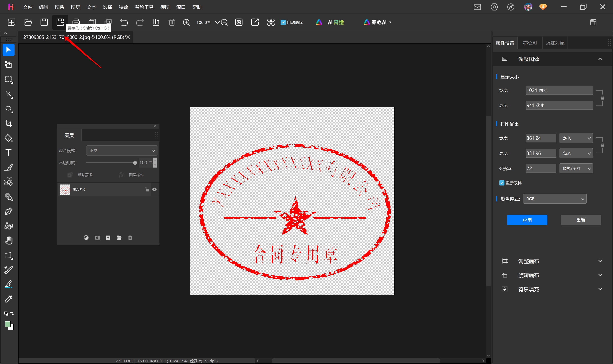Click the 应用 button

tap(527, 220)
